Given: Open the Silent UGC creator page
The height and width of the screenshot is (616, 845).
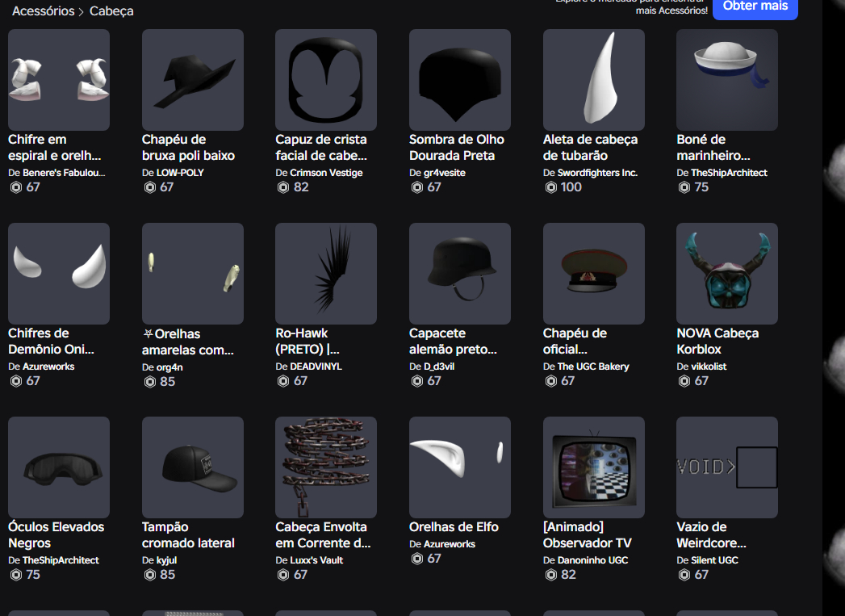Looking at the screenshot, I should (714, 560).
